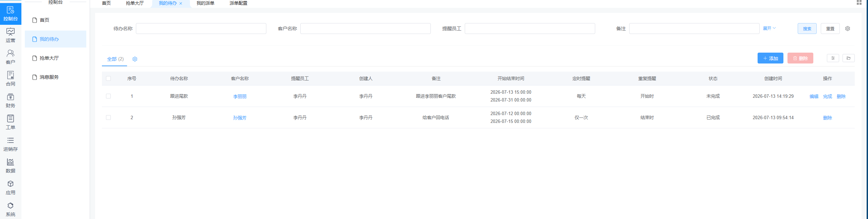Screen dimensions: 868x219
Task: Click the 创建时间 column header
Action: tap(773, 78)
